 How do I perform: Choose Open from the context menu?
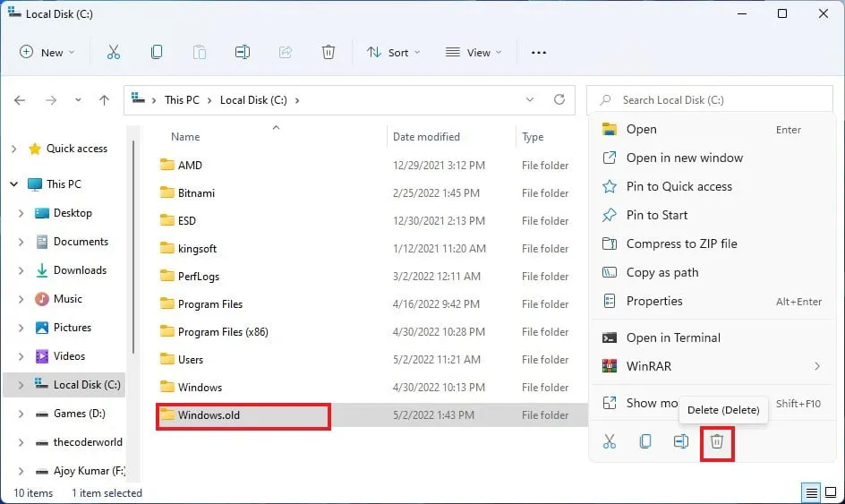tap(713, 130)
